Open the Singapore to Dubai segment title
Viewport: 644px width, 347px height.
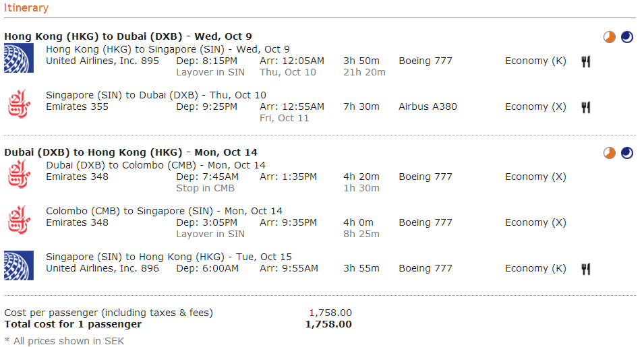tap(156, 95)
